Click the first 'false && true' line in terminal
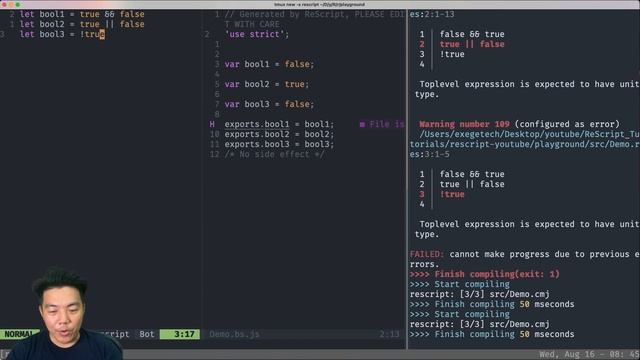640x360 pixels. tap(472, 34)
